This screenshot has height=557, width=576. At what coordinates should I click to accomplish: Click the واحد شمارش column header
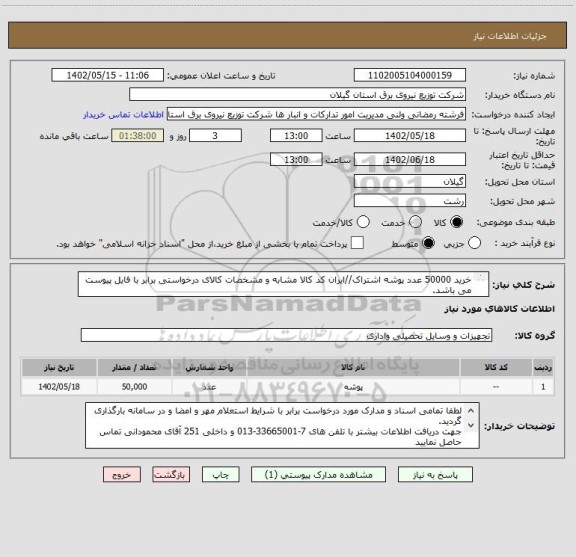pos(209,367)
